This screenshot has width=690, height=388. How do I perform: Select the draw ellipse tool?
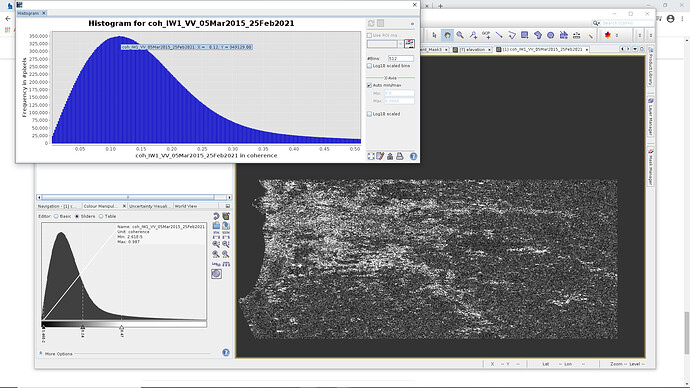tap(551, 35)
